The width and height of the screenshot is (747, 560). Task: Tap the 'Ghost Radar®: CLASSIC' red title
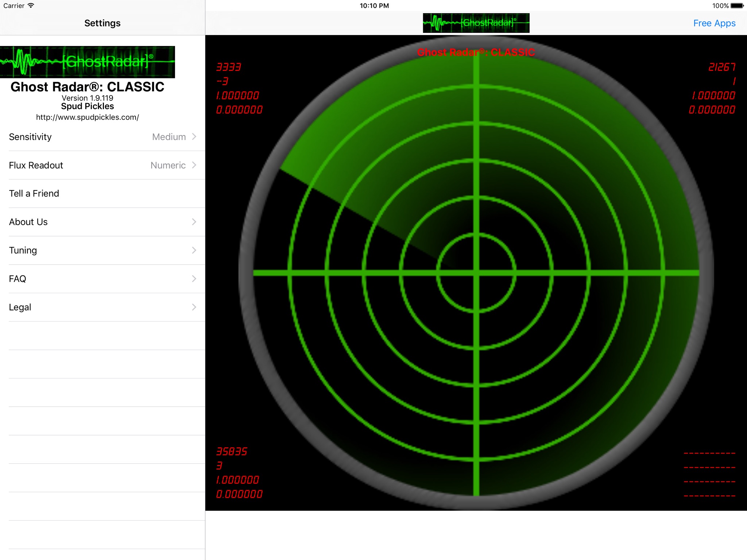(x=476, y=52)
